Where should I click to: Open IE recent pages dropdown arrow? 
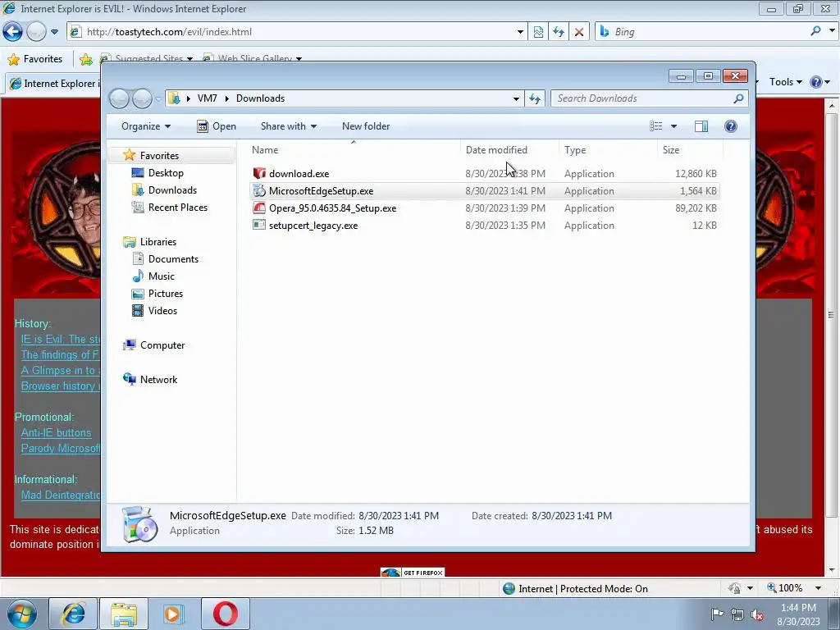tap(54, 32)
